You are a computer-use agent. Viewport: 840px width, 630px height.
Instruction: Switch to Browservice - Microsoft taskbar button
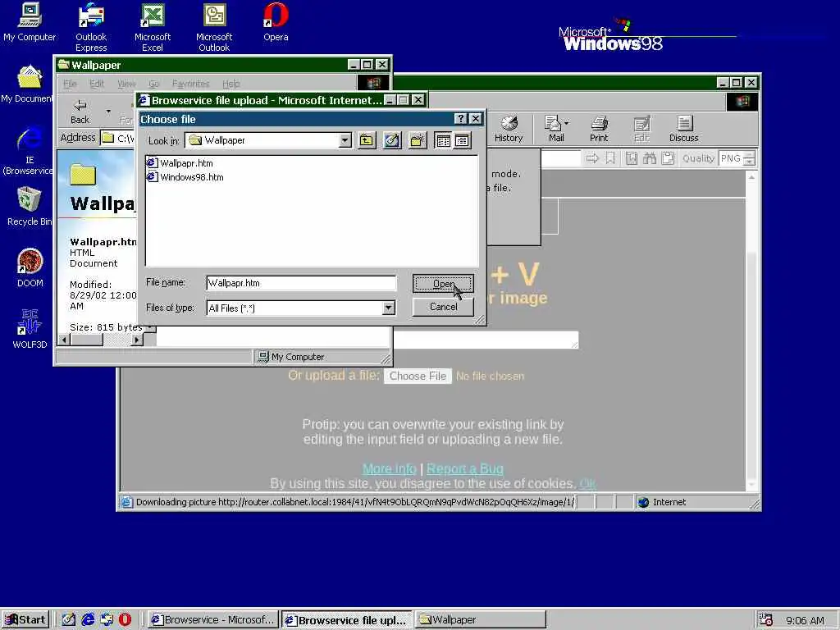[x=212, y=620]
